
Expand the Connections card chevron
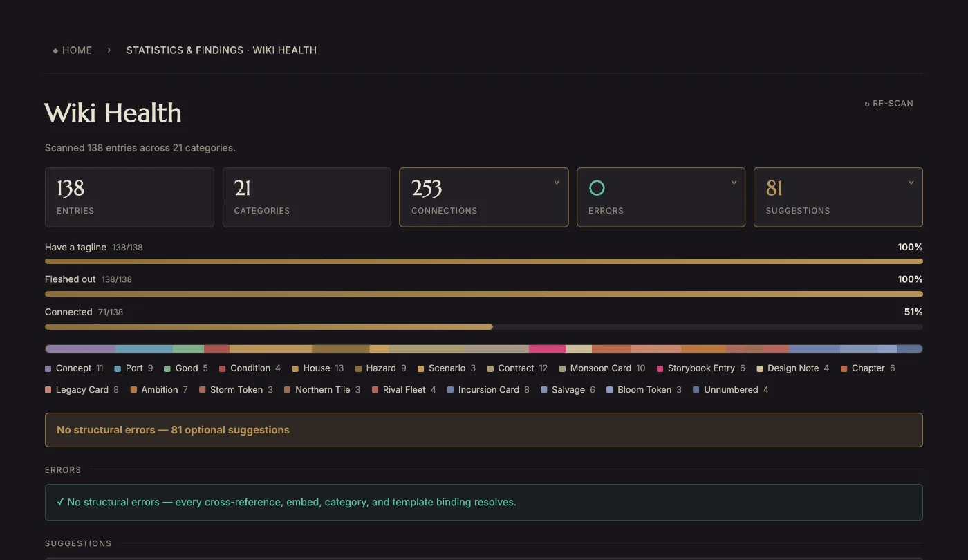coord(557,183)
